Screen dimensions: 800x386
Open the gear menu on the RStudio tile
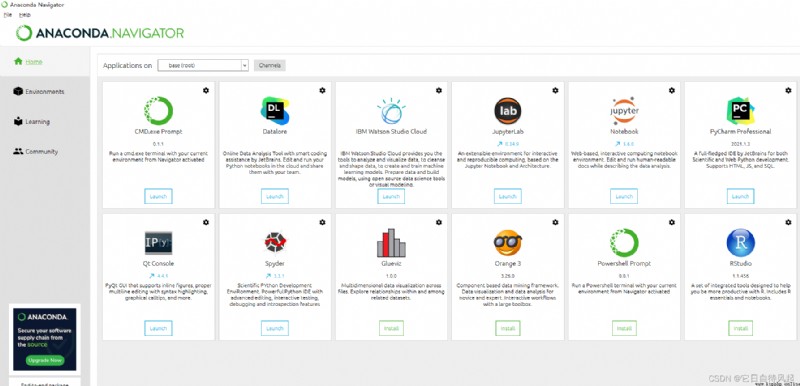(x=788, y=222)
